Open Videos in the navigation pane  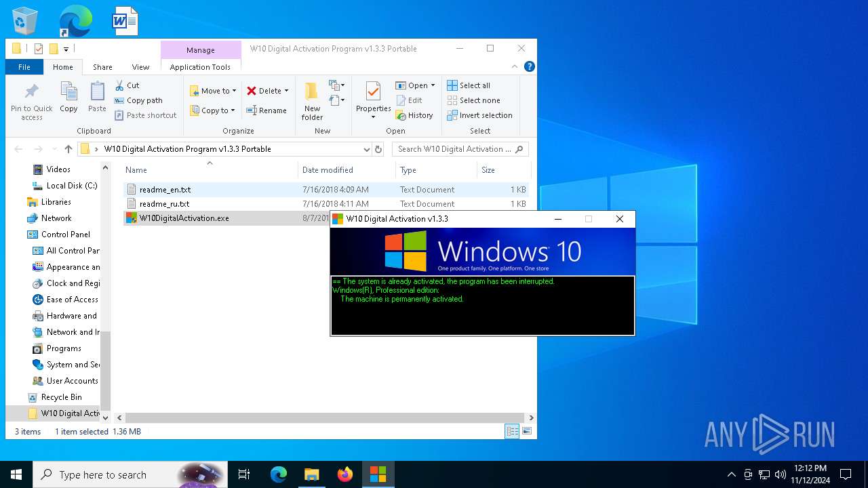[58, 169]
